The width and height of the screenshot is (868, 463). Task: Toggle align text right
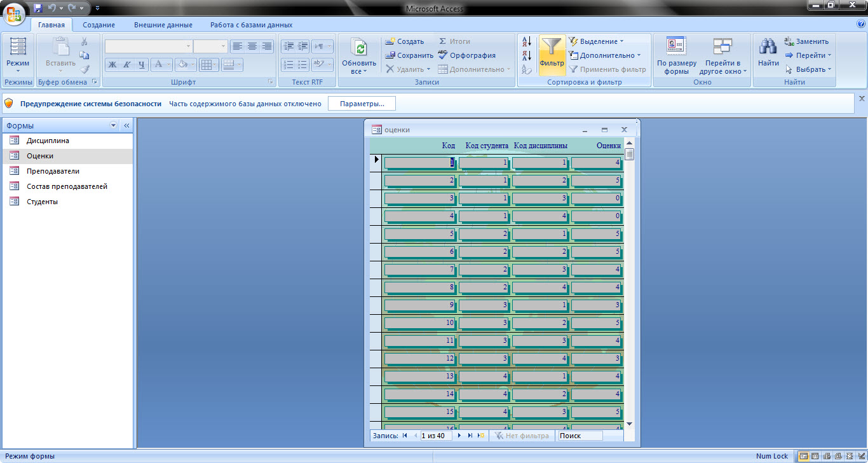click(x=266, y=46)
